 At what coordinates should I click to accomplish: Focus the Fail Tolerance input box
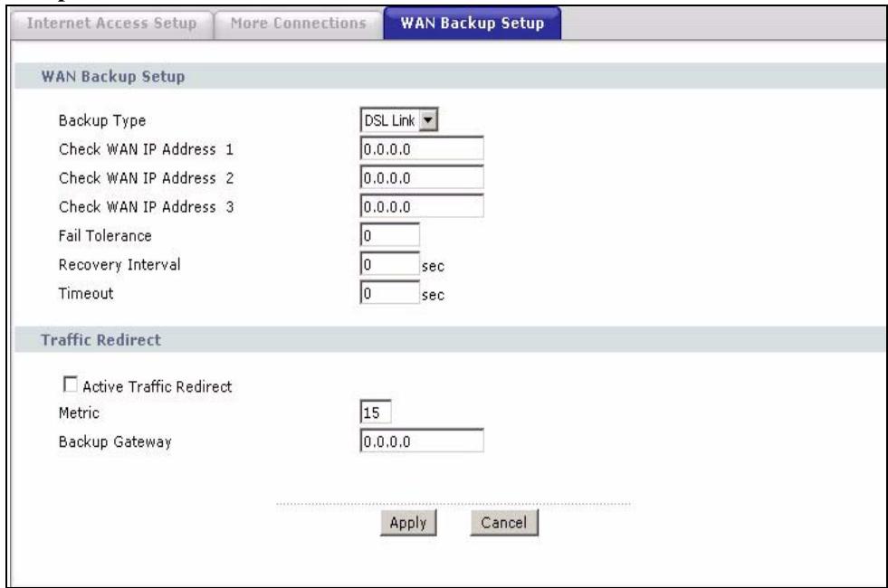click(389, 235)
